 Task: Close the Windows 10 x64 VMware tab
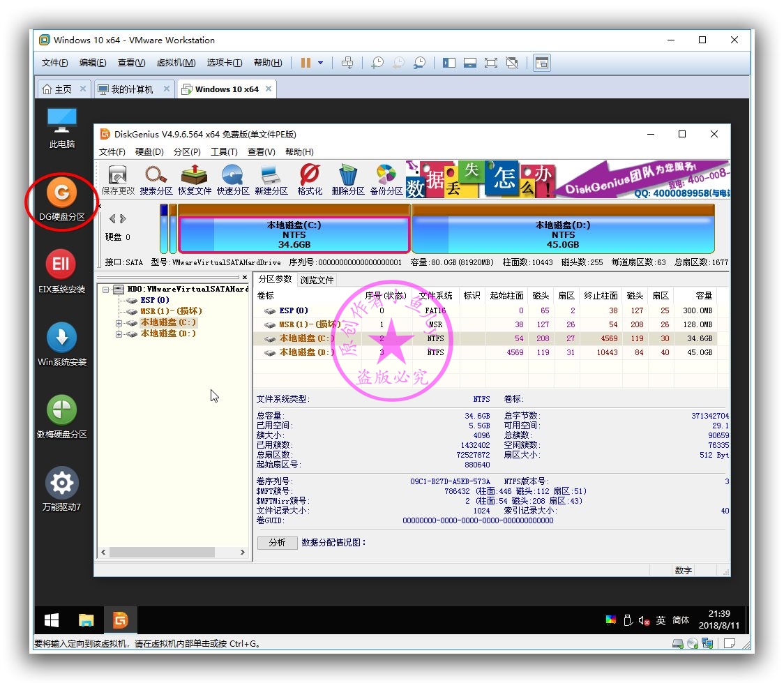pyautogui.click(x=269, y=89)
